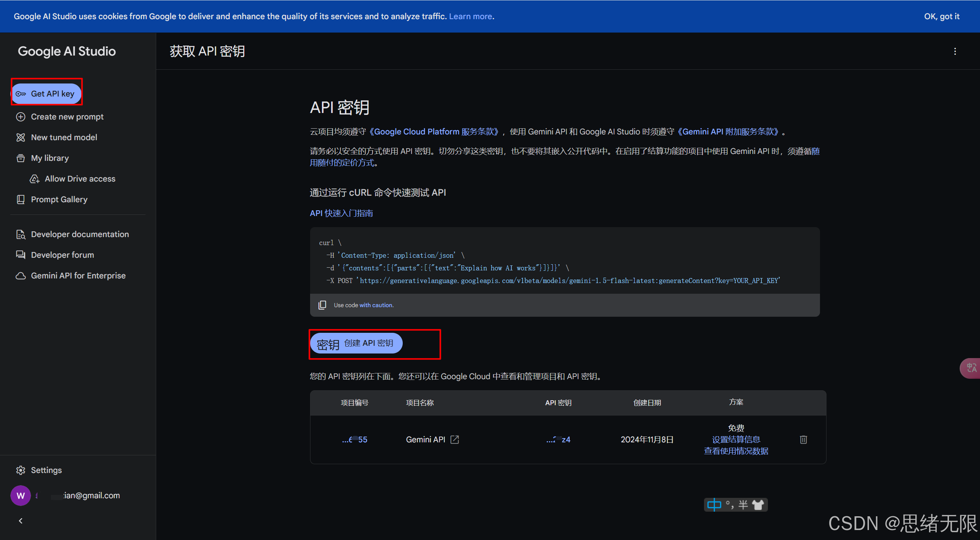
Task: Reveal the API key ending in z4
Action: pos(558,439)
